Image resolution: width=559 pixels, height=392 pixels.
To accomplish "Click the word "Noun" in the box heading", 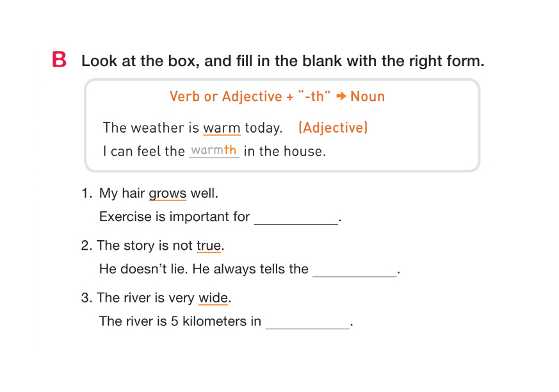I will (x=368, y=97).
